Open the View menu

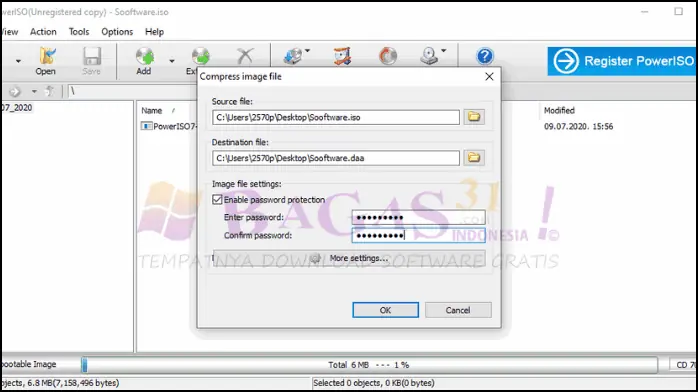pos(9,32)
